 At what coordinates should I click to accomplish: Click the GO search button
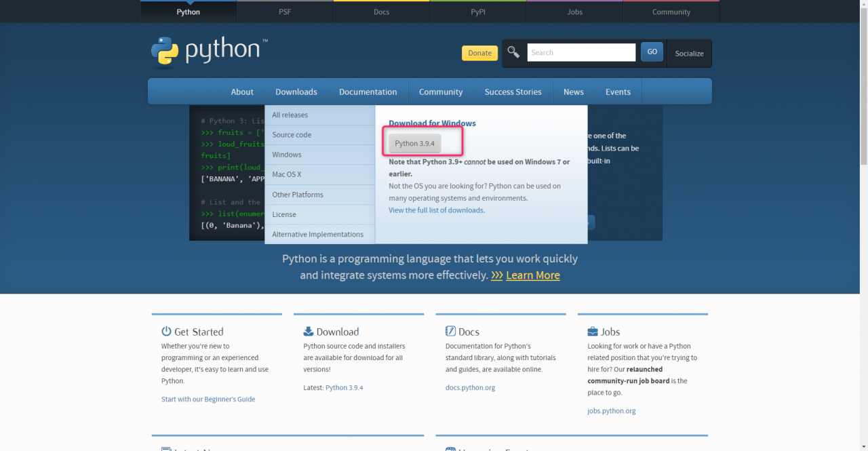click(x=652, y=52)
